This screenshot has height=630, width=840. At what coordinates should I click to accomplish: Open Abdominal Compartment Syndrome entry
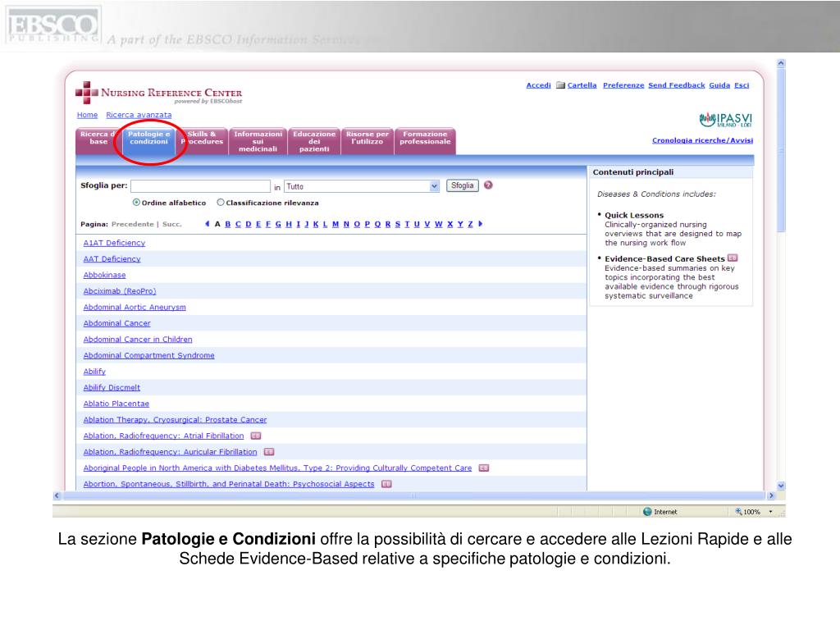149,356
